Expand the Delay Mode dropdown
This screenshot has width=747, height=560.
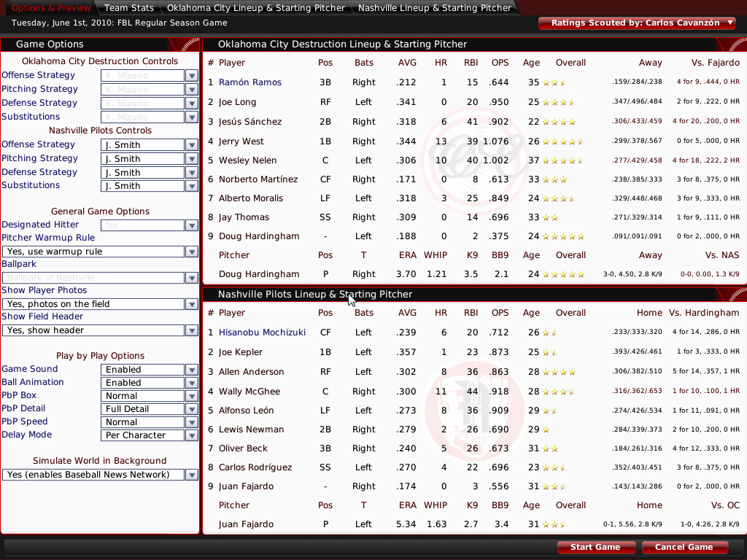click(191, 435)
